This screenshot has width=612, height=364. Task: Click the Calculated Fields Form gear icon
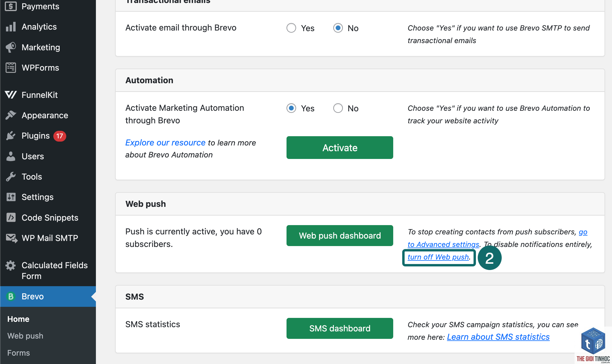point(11,265)
